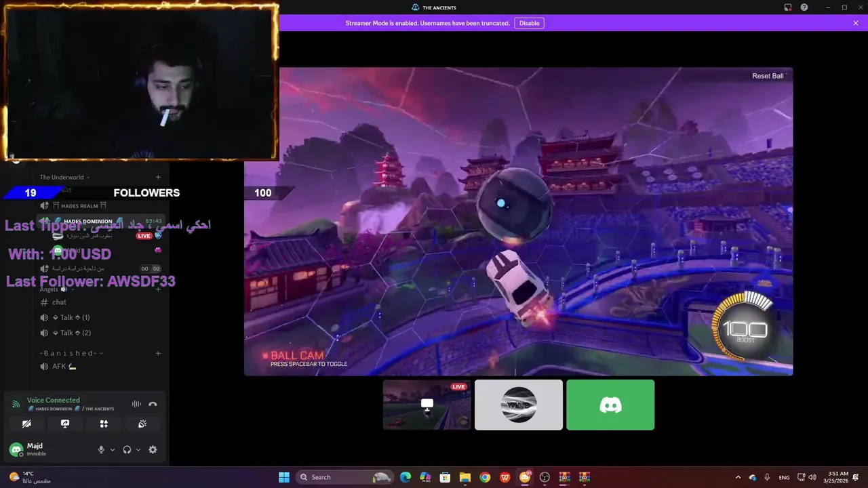Open File Explorer from the taskbar
The height and width of the screenshot is (488, 868).
465,477
